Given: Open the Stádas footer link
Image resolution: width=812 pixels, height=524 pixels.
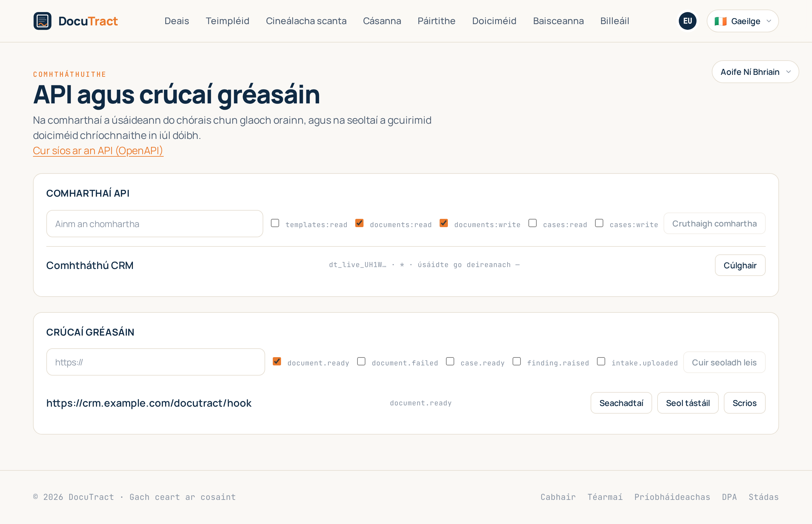Looking at the screenshot, I should 763,497.
